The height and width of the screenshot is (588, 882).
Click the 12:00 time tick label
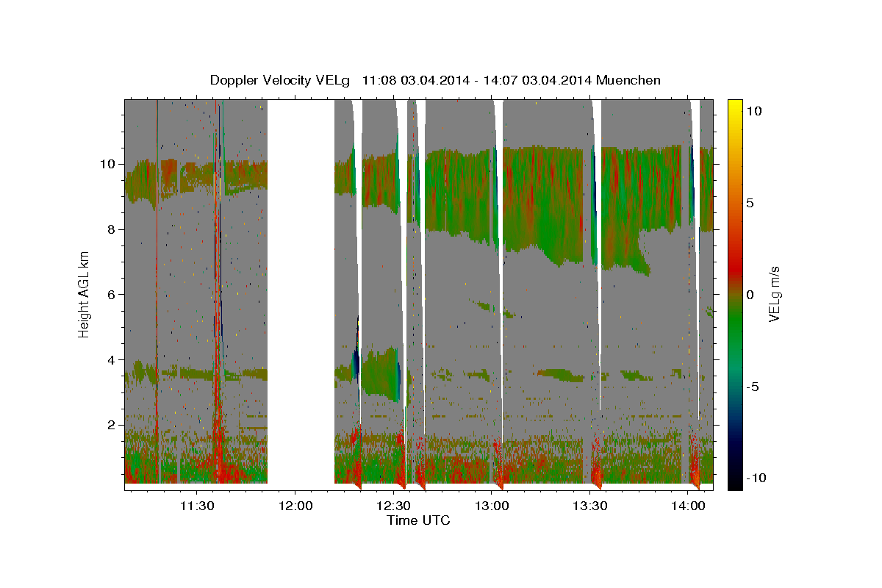pos(295,506)
